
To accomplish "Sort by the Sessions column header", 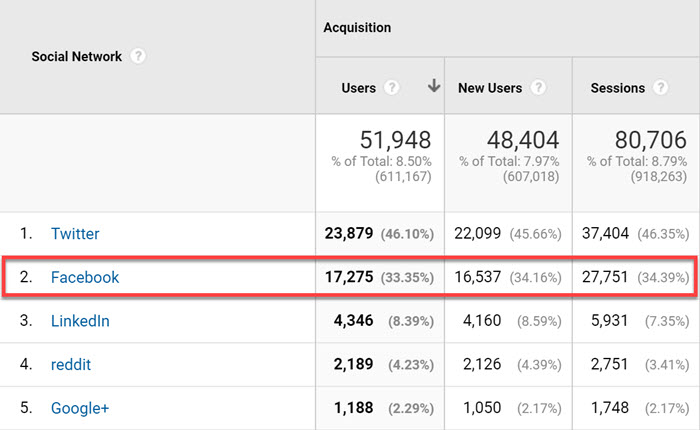I will (618, 88).
